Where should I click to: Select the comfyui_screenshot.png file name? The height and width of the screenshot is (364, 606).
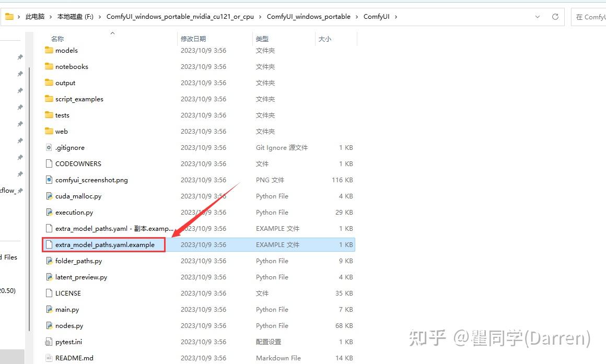[x=91, y=180]
